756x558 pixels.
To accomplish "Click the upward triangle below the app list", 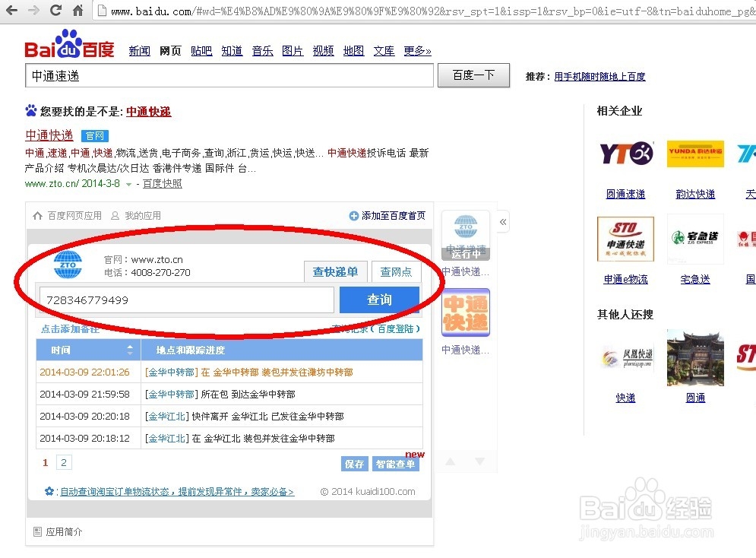I will pos(451,461).
